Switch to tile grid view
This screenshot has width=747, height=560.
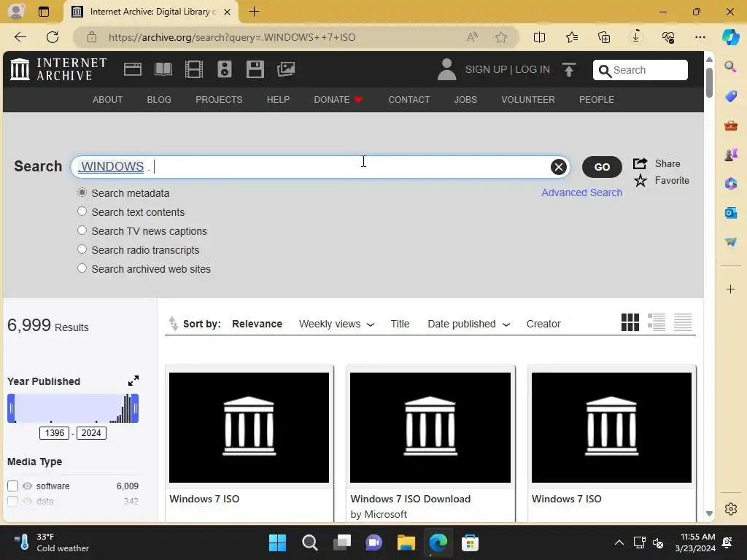pyautogui.click(x=630, y=322)
